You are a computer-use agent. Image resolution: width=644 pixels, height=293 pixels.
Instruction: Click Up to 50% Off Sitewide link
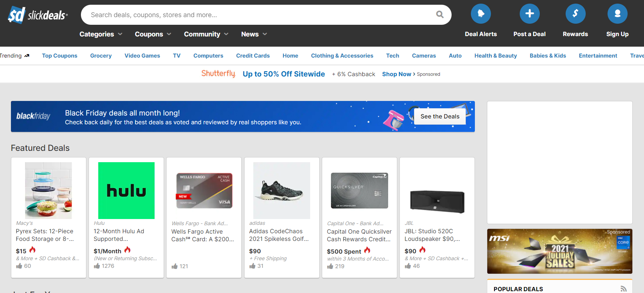point(284,74)
